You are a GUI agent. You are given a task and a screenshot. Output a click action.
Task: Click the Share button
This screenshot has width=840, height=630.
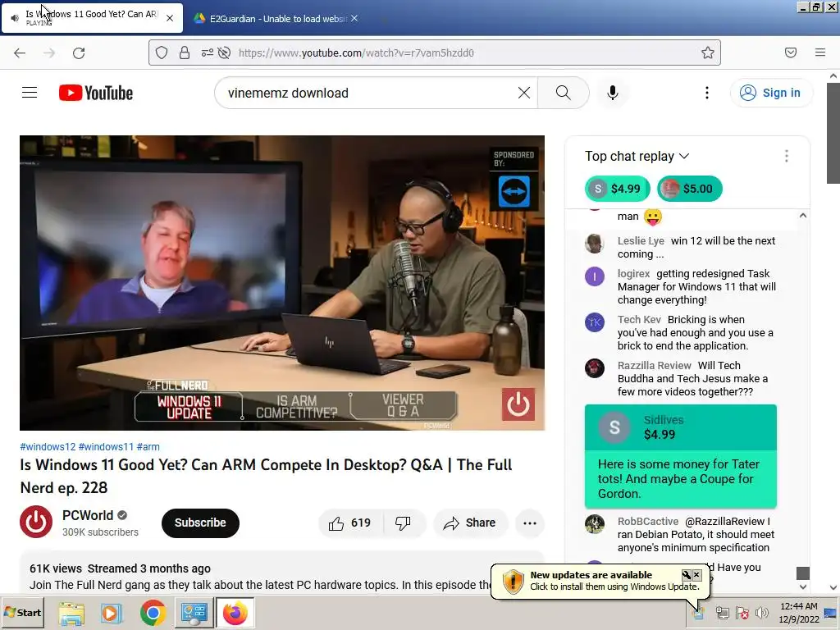pos(470,523)
